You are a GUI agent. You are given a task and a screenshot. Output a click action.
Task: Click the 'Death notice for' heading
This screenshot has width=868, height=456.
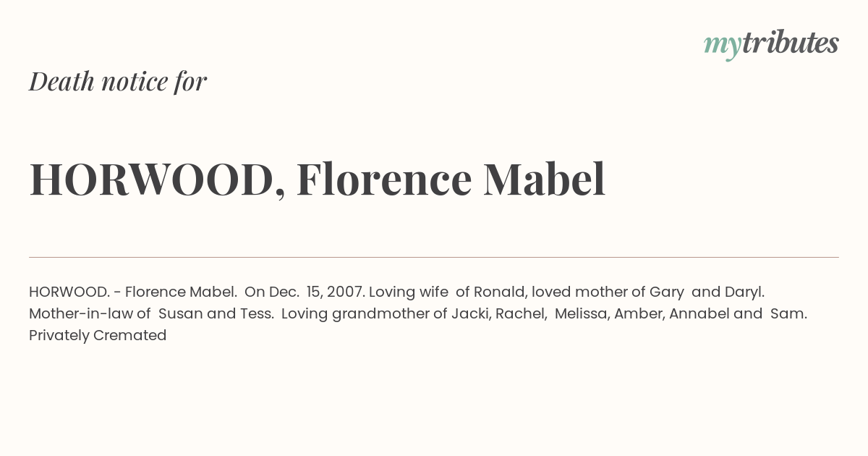(x=118, y=82)
